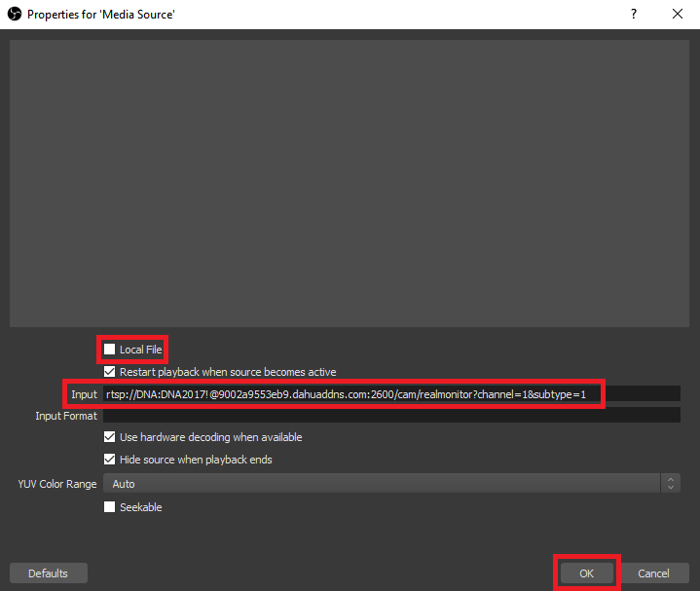The image size is (700, 591).
Task: Click the YUV Color Range up/down arrows
Action: click(671, 484)
